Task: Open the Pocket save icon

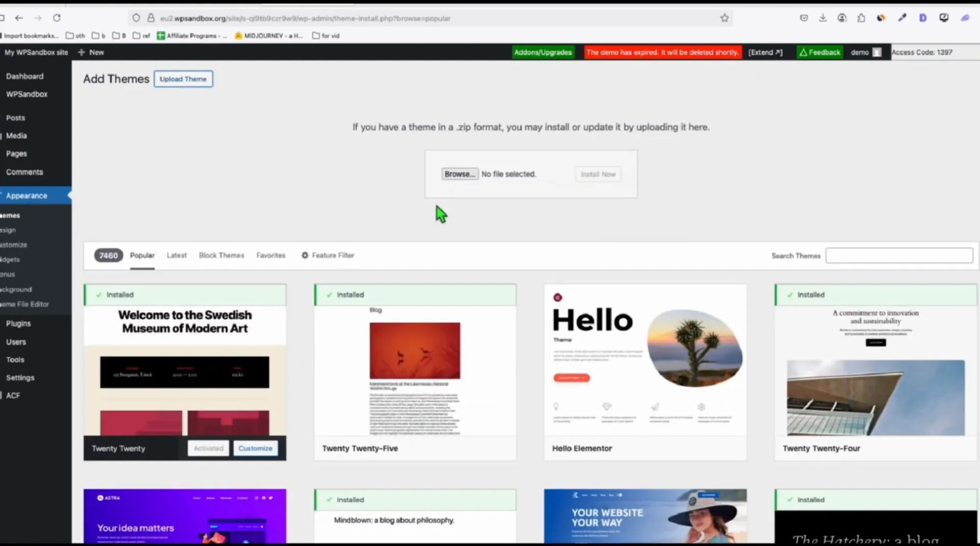Action: (x=804, y=18)
